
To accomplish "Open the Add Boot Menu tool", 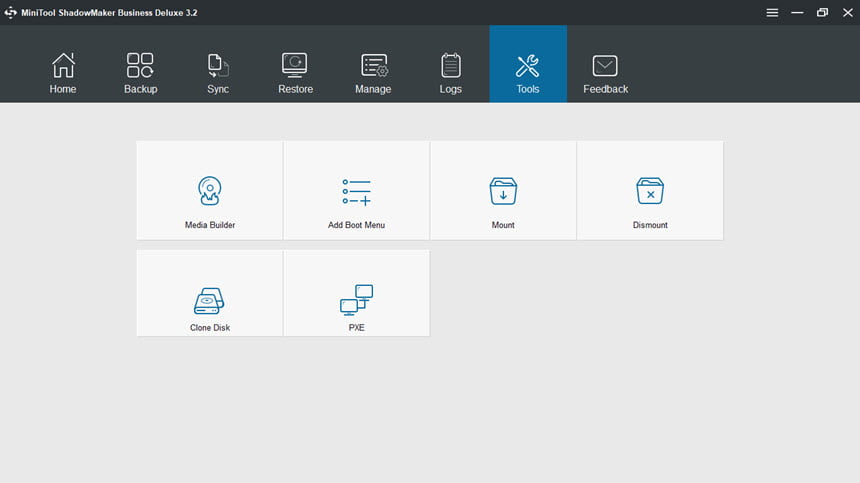I will click(x=357, y=190).
